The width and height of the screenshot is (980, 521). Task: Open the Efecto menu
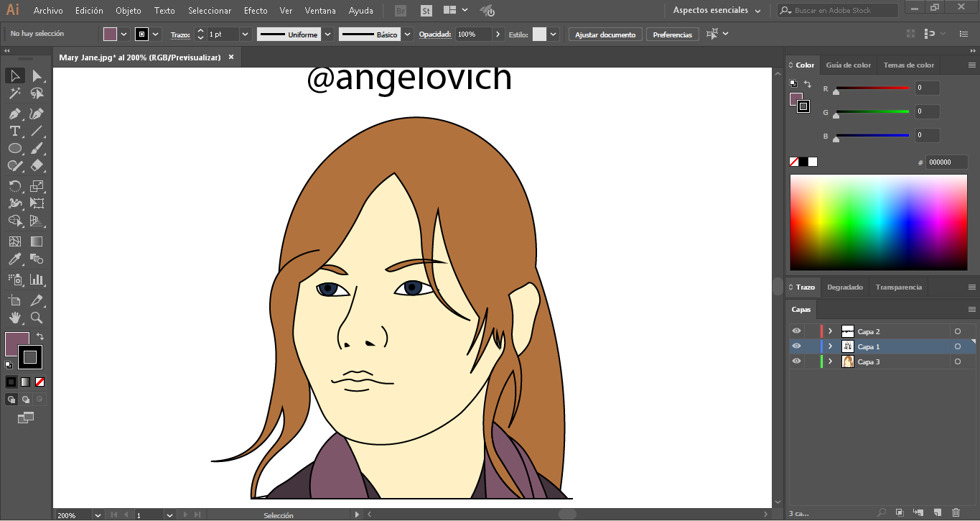256,11
